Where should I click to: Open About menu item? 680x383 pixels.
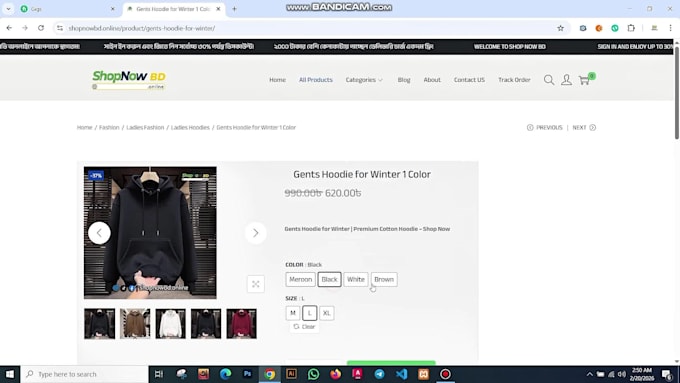pos(432,80)
